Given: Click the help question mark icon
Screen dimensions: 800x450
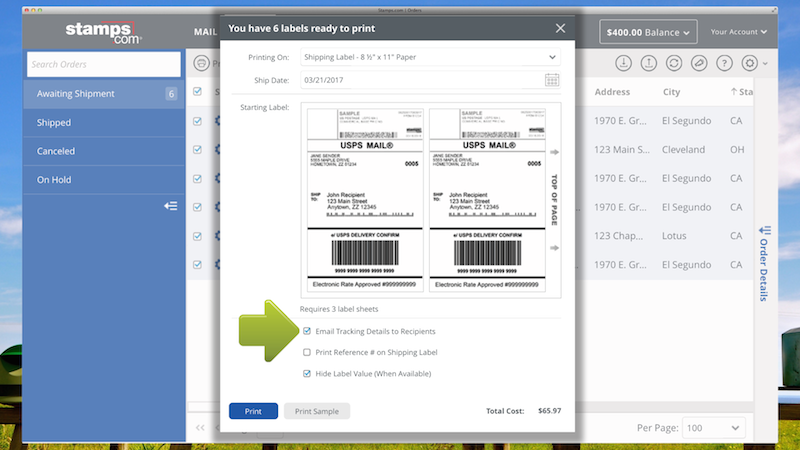Looking at the screenshot, I should [x=725, y=63].
